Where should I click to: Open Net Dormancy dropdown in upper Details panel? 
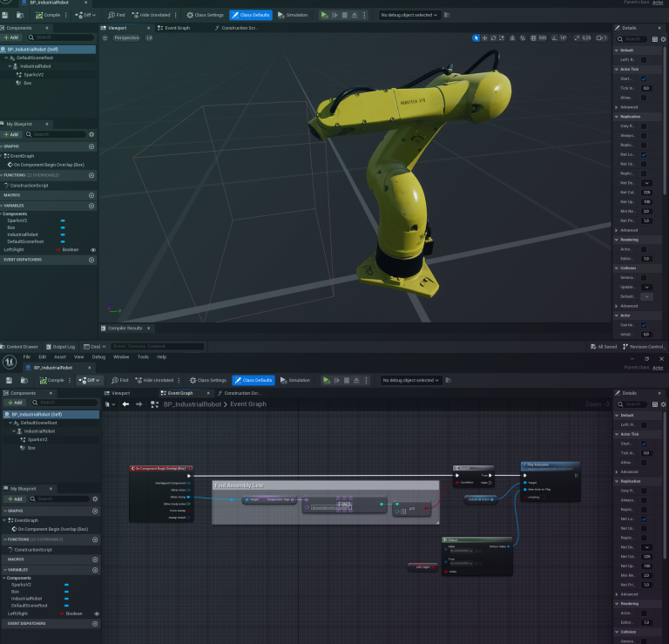pyautogui.click(x=647, y=183)
